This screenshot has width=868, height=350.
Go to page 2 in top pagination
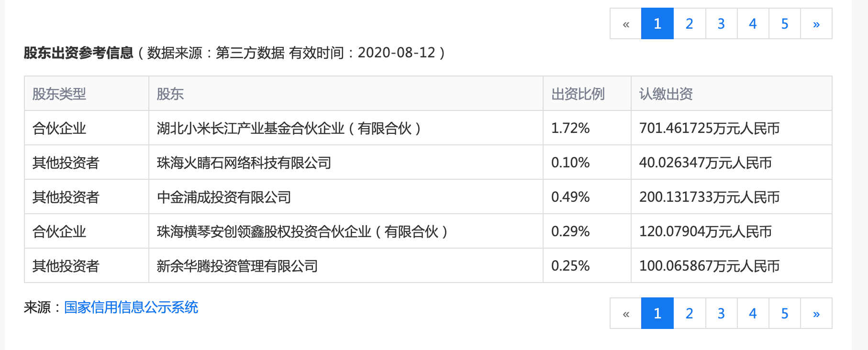coord(689,23)
